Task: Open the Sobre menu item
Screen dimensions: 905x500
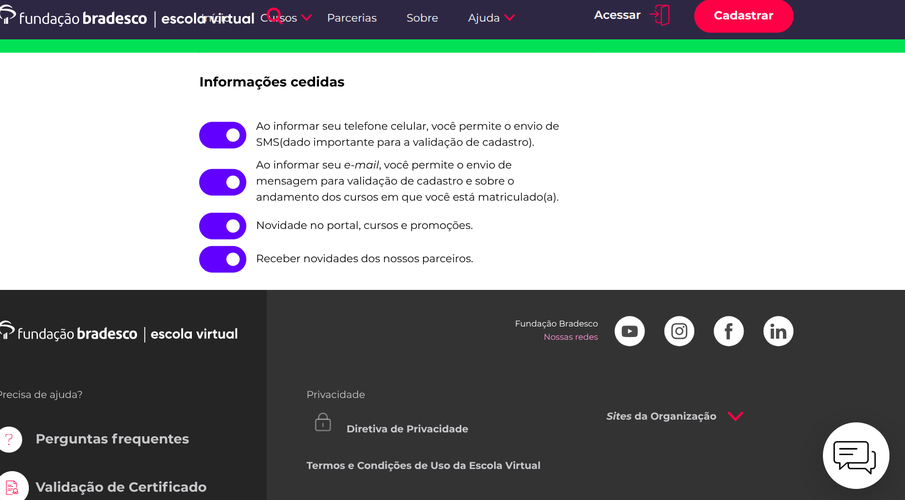Action: [422, 18]
